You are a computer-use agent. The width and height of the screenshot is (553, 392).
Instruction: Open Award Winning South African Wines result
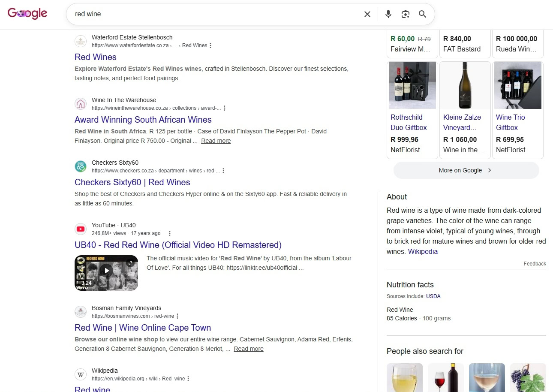point(143,120)
